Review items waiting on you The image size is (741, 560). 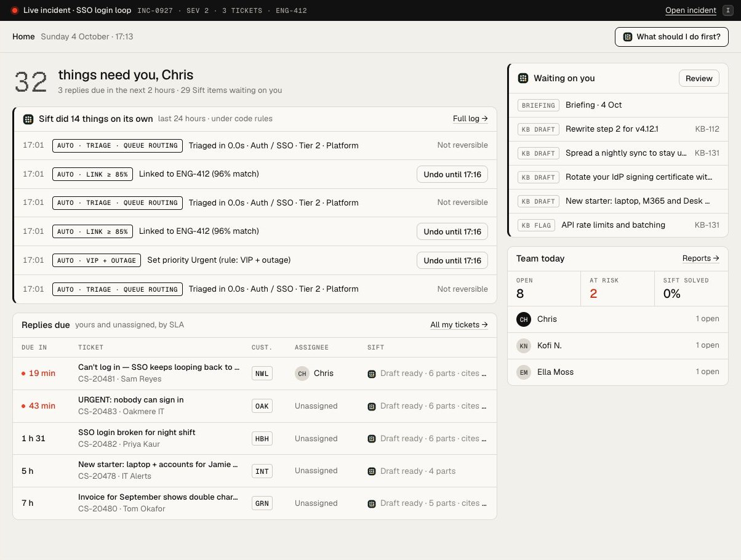pos(699,78)
